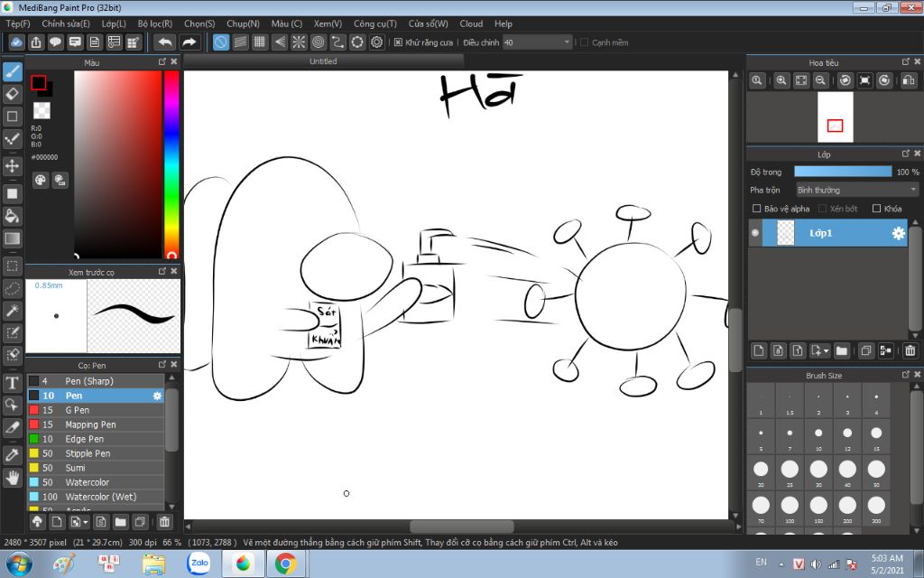This screenshot has width=924, height=578.
Task: Select Watercolor (Wet) brush
Action: 96,497
